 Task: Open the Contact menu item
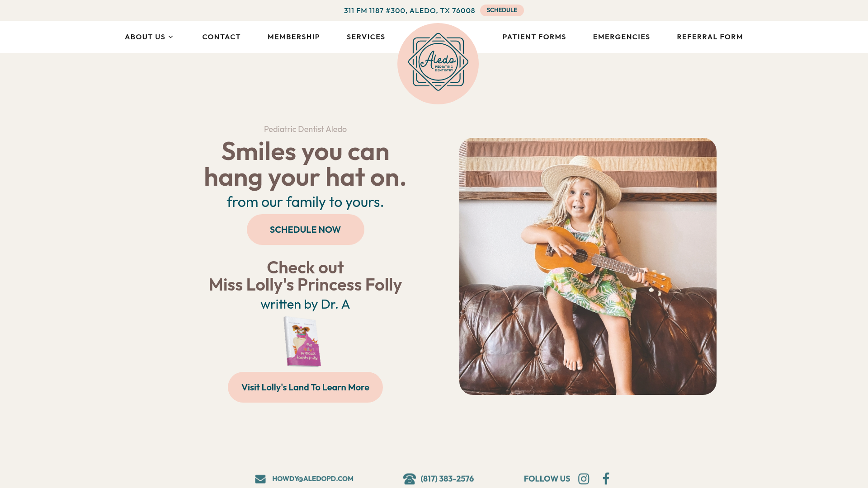click(x=221, y=37)
